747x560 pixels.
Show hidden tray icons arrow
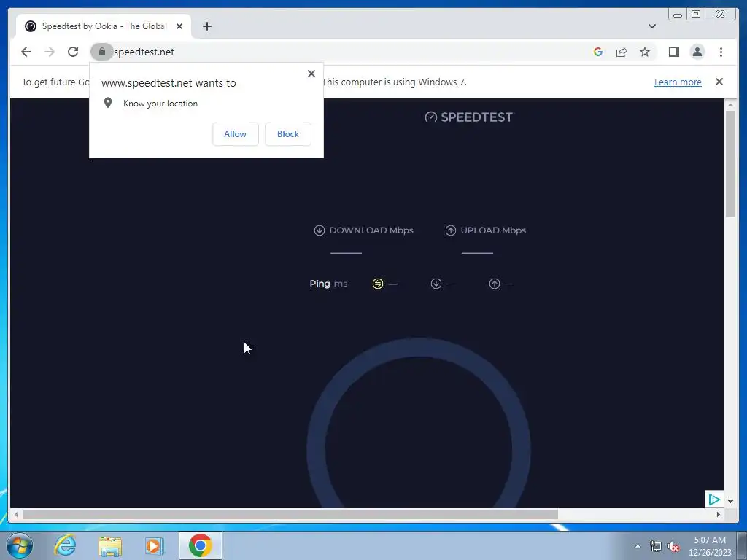[x=638, y=546]
